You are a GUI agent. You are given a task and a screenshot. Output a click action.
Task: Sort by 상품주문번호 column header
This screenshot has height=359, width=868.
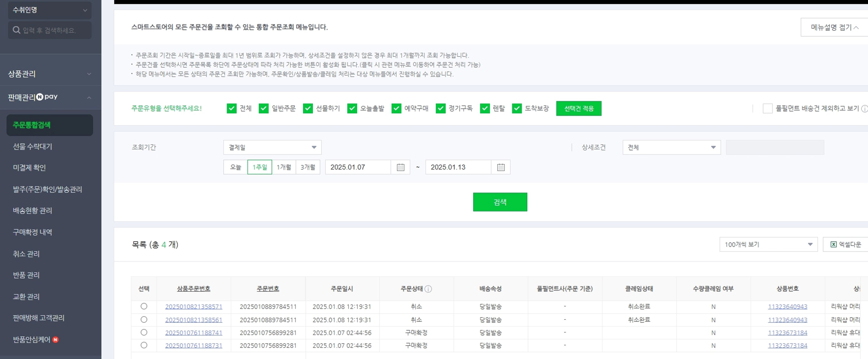(x=194, y=289)
